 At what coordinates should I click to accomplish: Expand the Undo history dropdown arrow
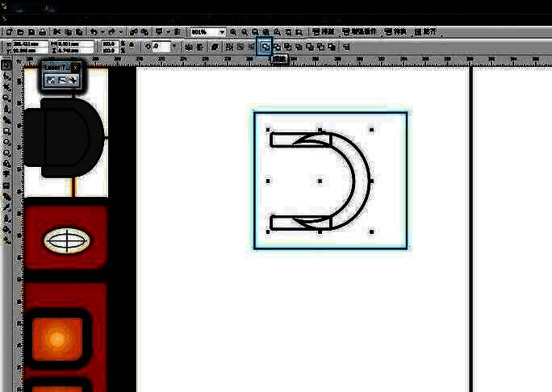pyautogui.click(x=102, y=31)
